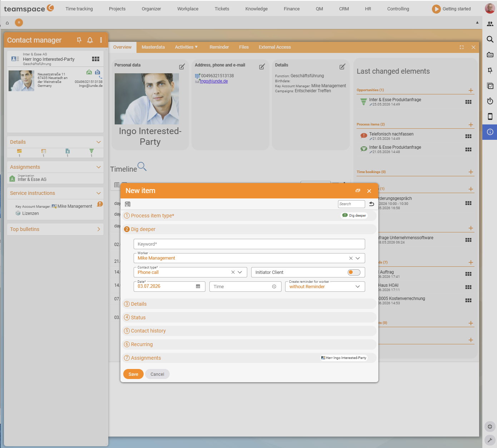Switch to Masterdata tab
497x448 pixels.
coord(153,47)
